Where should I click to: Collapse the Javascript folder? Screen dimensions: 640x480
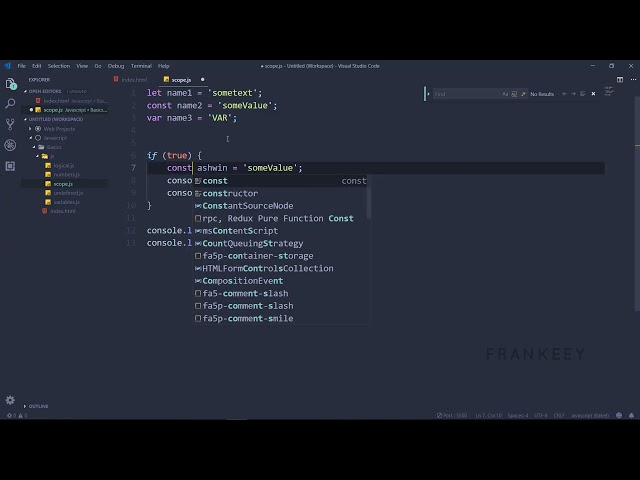click(x=30, y=138)
